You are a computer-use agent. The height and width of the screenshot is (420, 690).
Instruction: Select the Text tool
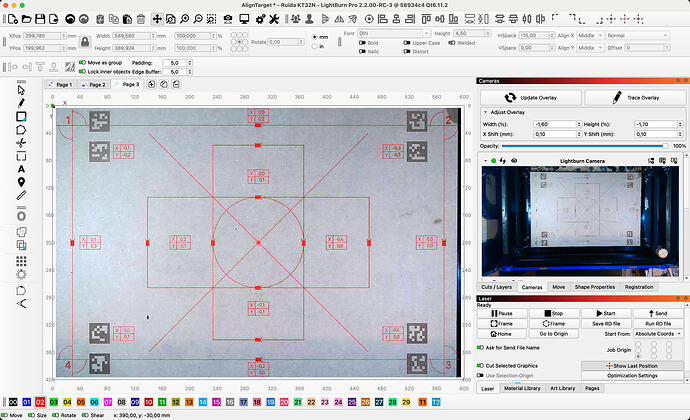(x=21, y=169)
